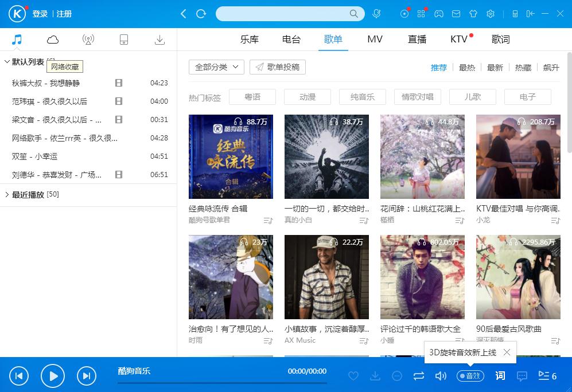Image resolution: width=572 pixels, height=392 pixels.
Task: Click the 歌单投稿 button
Action: click(x=278, y=67)
